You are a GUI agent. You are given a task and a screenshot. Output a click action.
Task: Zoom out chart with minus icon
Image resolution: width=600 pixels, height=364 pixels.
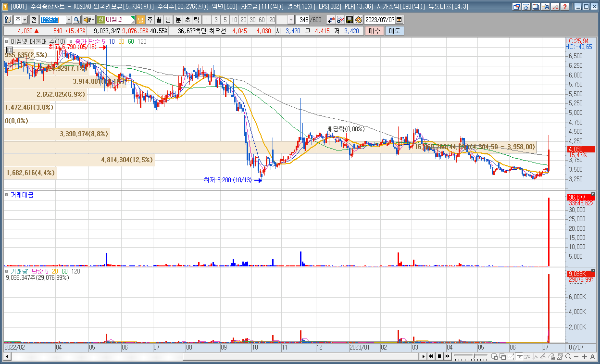pos(576,356)
